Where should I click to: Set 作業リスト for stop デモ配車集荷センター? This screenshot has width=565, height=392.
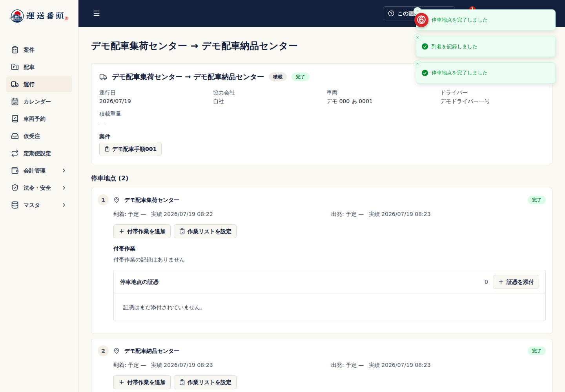205,231
